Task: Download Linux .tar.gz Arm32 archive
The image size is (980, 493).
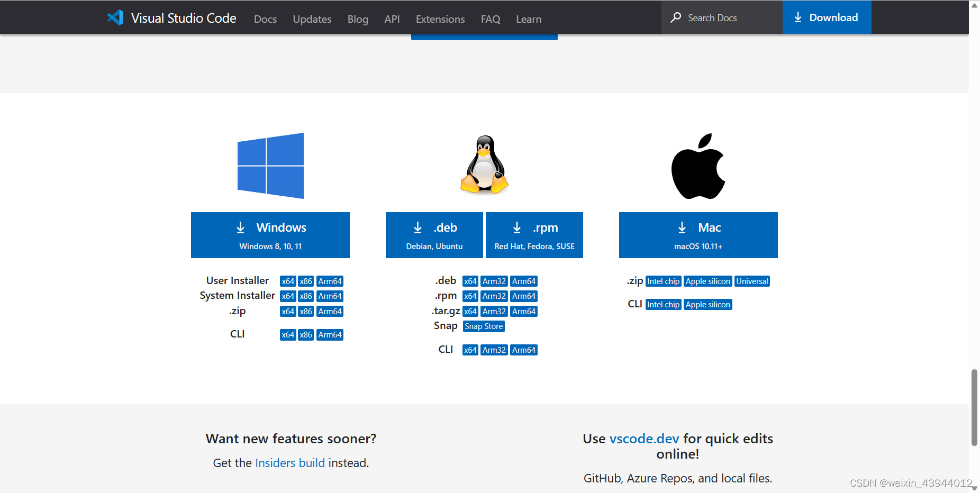Action: 494,312
